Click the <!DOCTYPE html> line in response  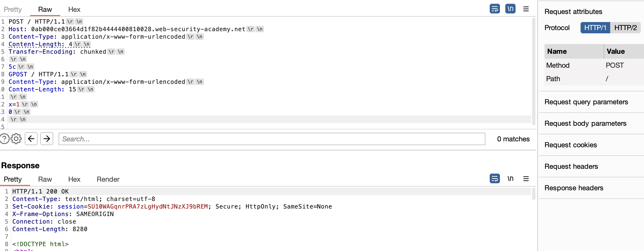click(40, 244)
